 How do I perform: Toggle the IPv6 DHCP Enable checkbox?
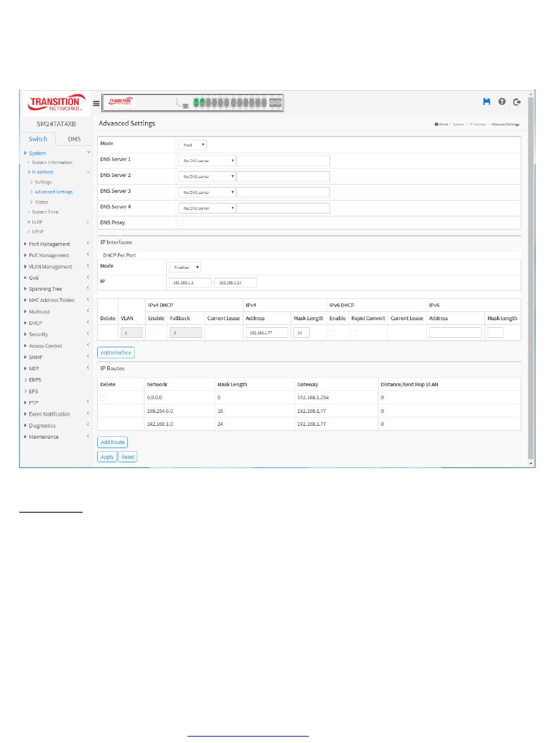(333, 333)
